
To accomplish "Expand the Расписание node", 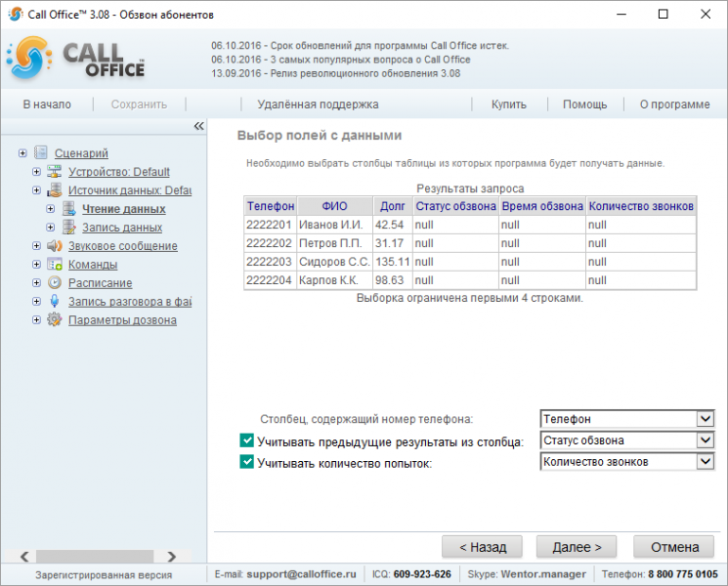I will point(37,282).
